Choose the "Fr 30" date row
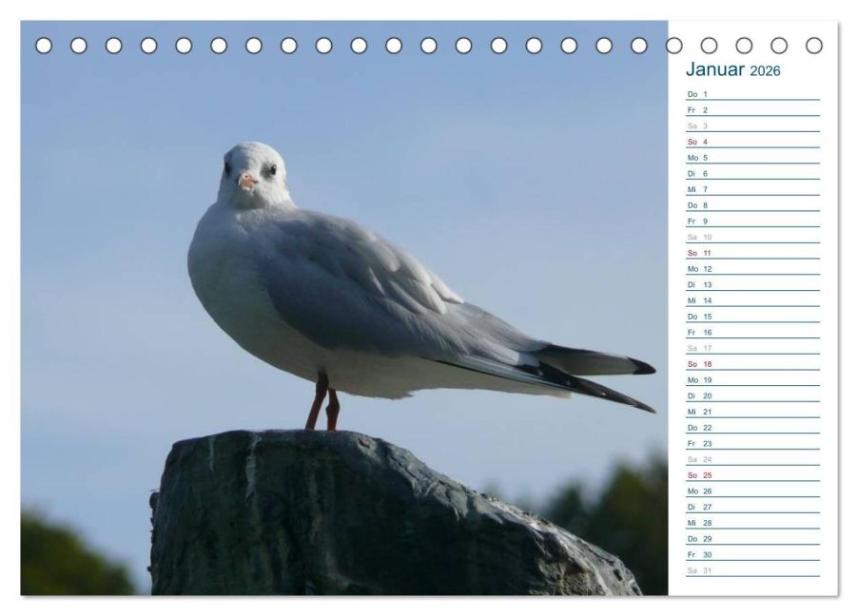The image size is (858, 616). pos(751,554)
